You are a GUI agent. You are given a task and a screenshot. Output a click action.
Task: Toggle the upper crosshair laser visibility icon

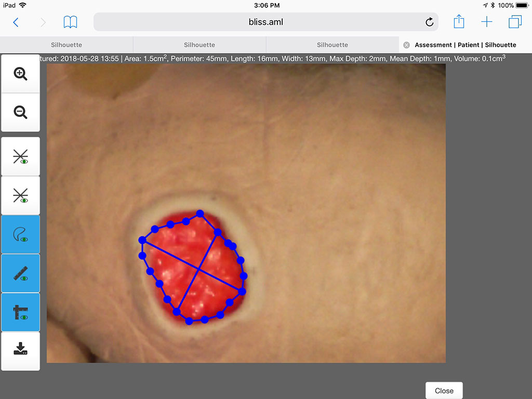coord(20,156)
